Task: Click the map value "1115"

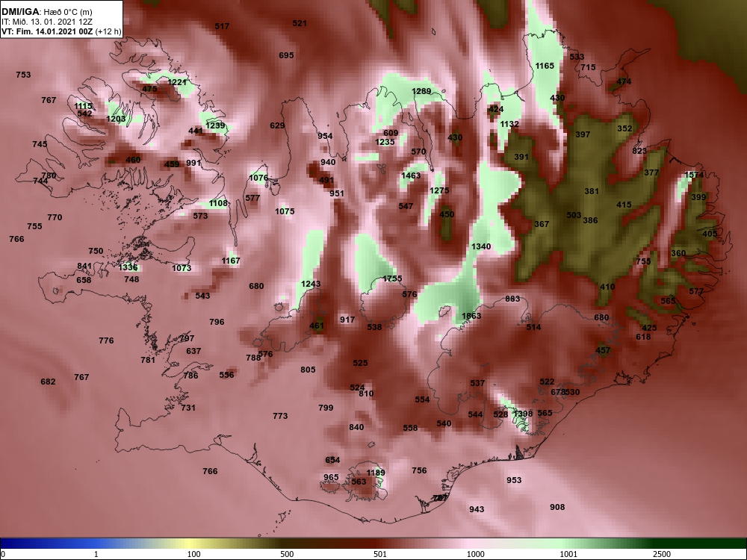Action: coord(84,106)
